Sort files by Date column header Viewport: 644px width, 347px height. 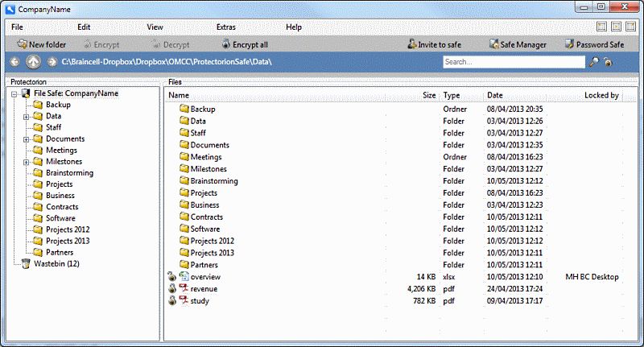(x=495, y=95)
